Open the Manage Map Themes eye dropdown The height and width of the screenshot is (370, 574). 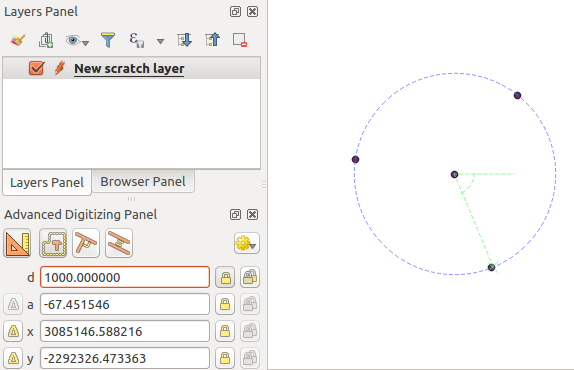point(77,40)
